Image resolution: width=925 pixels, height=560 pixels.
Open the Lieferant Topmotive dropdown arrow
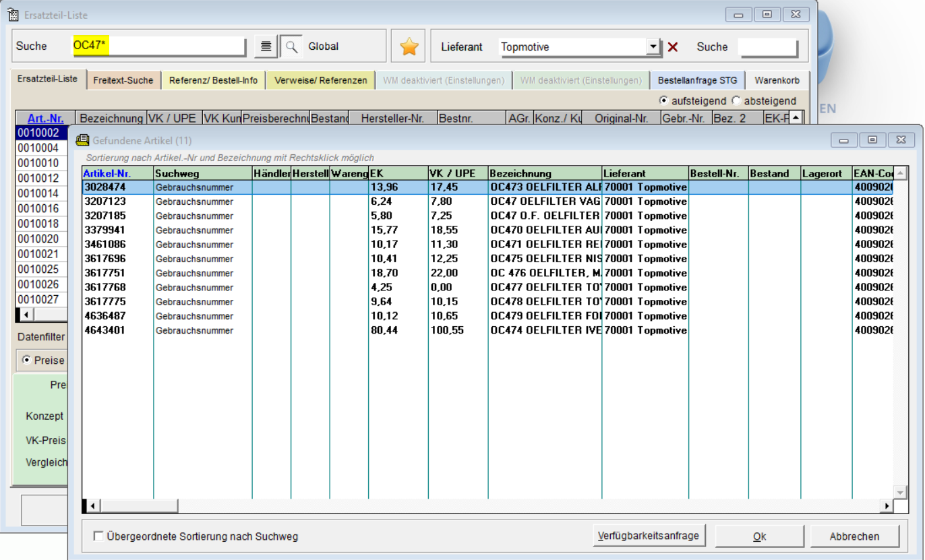pyautogui.click(x=653, y=46)
